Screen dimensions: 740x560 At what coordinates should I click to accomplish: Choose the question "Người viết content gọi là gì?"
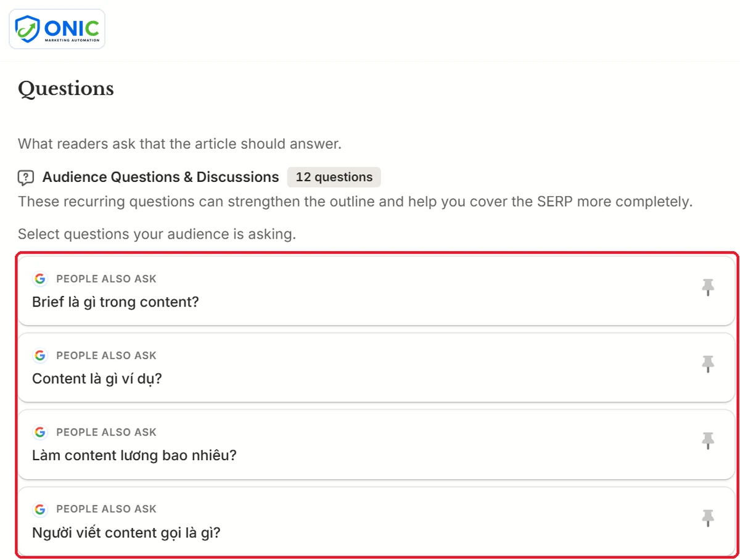click(376, 521)
